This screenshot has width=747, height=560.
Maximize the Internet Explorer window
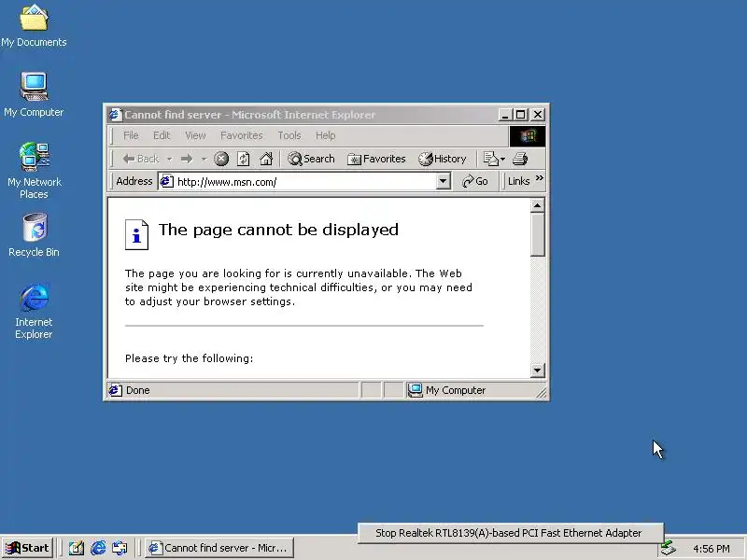521,115
